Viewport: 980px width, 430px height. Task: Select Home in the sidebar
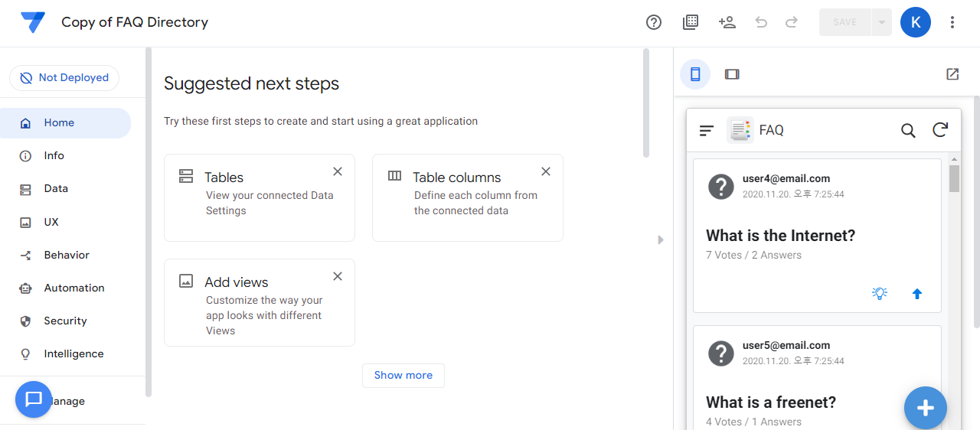(65, 122)
